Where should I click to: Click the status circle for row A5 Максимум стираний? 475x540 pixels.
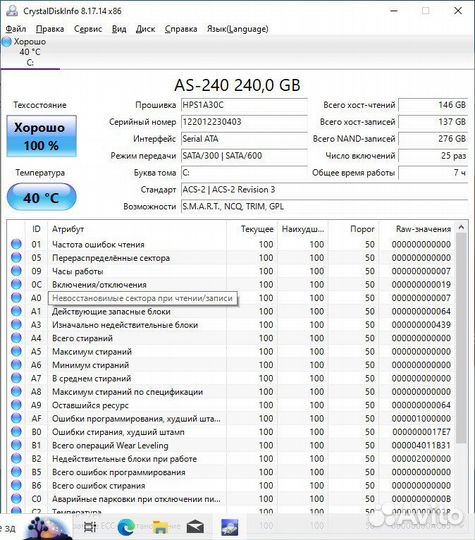[x=16, y=352]
